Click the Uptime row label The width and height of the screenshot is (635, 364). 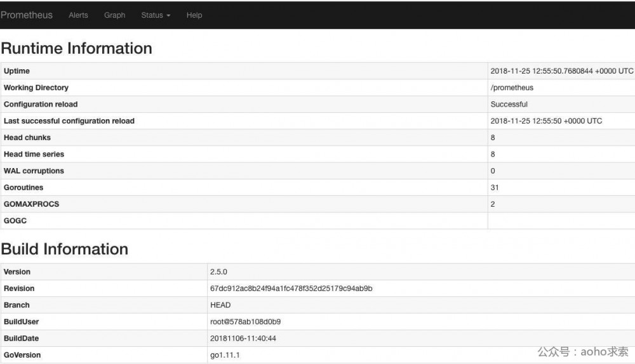[x=17, y=71]
